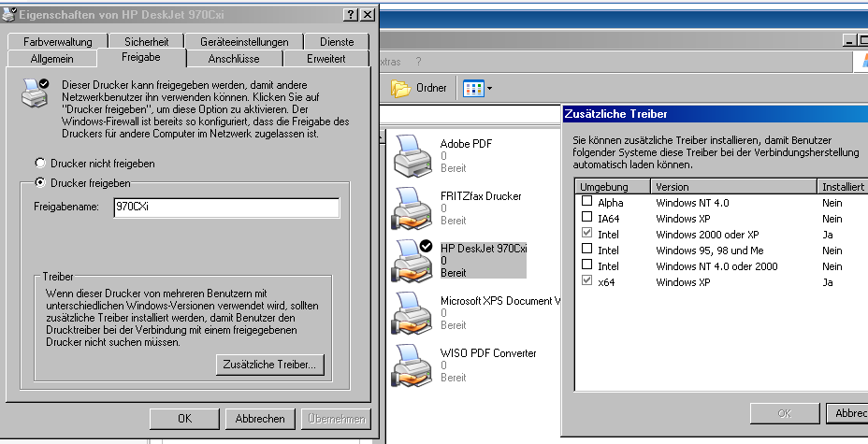Select the FRITZfax Drucker printer icon
Viewport: 868px width, 444px height.
[x=412, y=208]
